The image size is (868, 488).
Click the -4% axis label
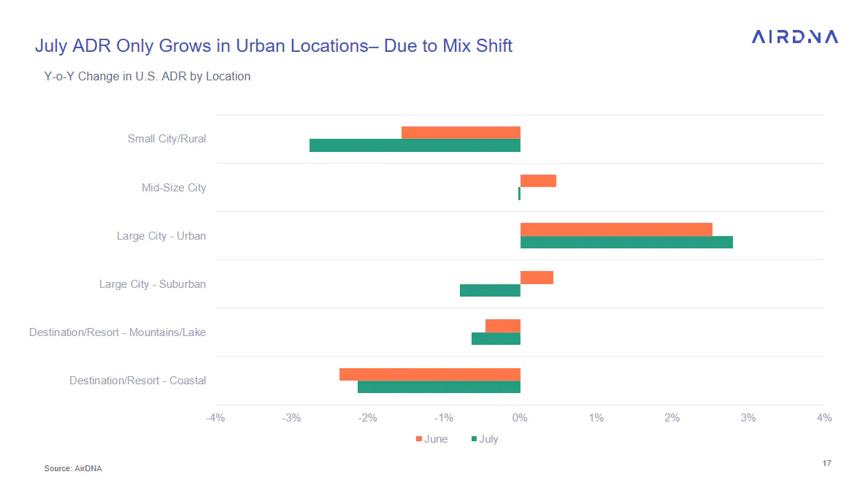(x=215, y=418)
